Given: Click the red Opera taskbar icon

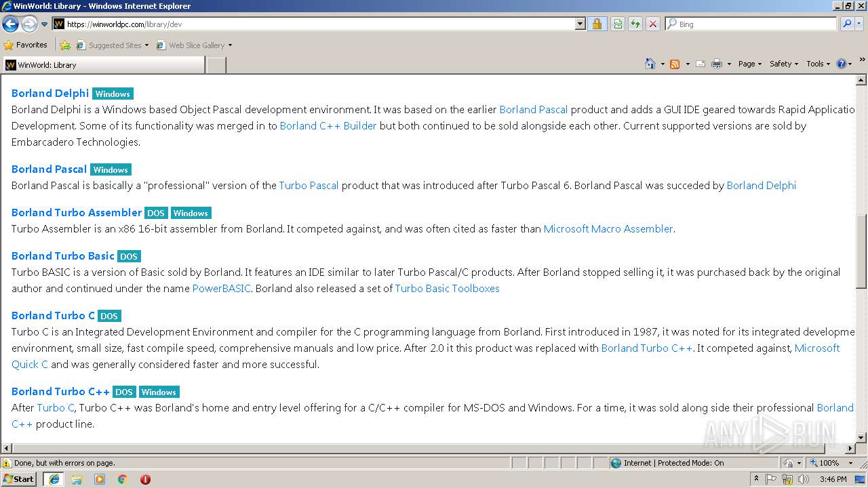Looking at the screenshot, I should 145,479.
